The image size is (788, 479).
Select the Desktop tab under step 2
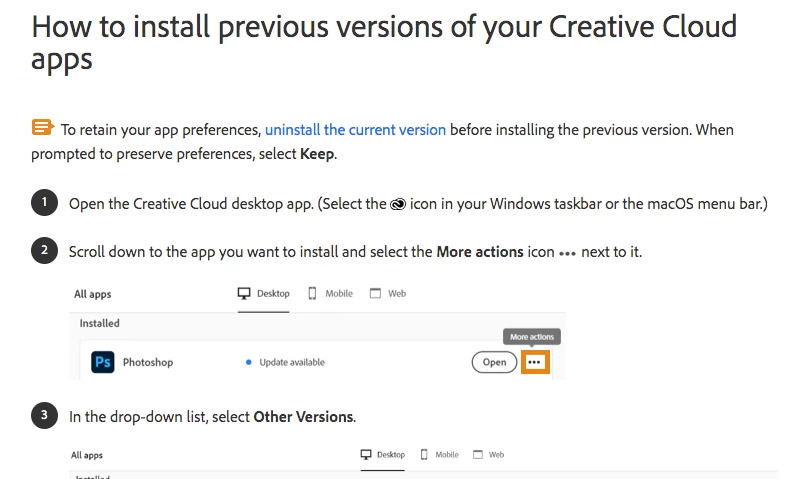(264, 294)
